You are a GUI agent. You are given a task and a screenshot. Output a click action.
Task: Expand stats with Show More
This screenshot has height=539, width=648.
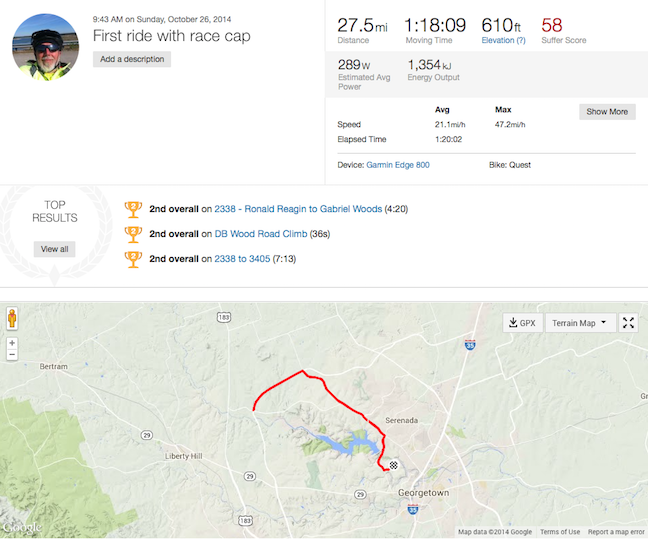[607, 112]
